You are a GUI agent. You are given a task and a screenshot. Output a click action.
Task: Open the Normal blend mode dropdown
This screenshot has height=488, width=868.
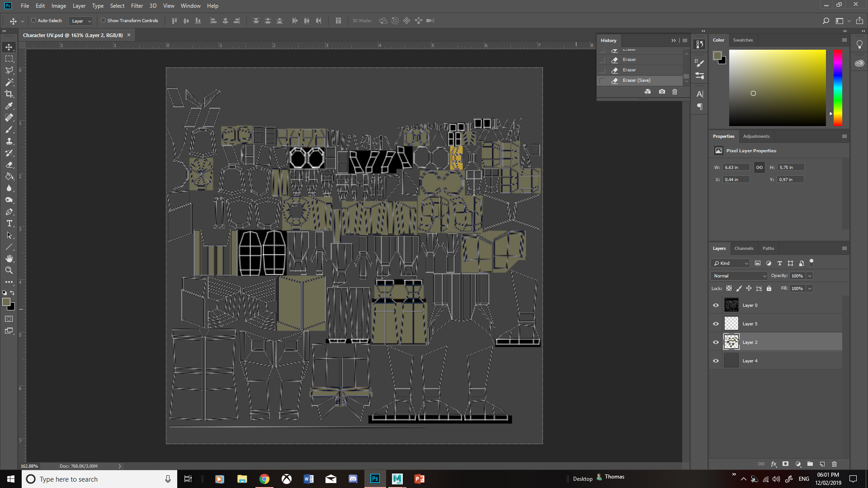pos(739,276)
